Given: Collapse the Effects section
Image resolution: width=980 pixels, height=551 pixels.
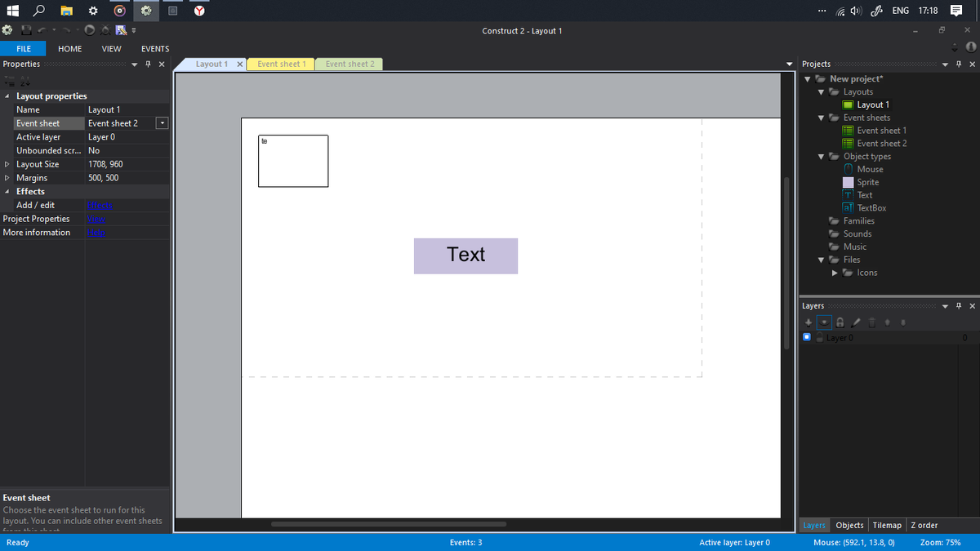Looking at the screenshot, I should [7, 191].
